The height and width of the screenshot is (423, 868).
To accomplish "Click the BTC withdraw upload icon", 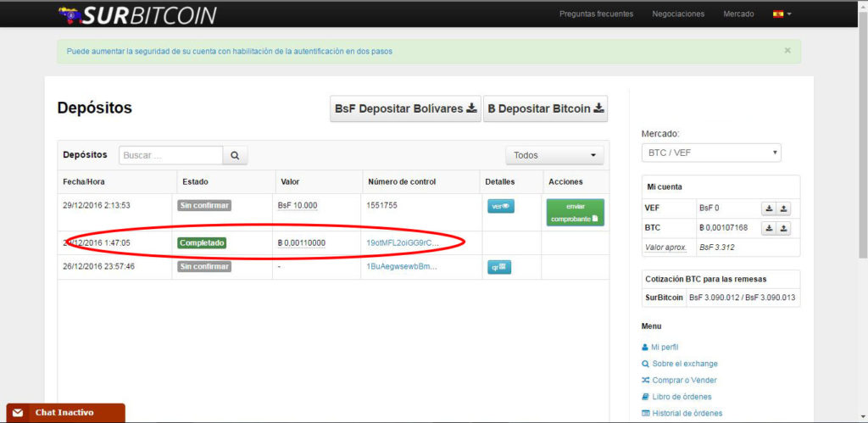I will 783,228.
